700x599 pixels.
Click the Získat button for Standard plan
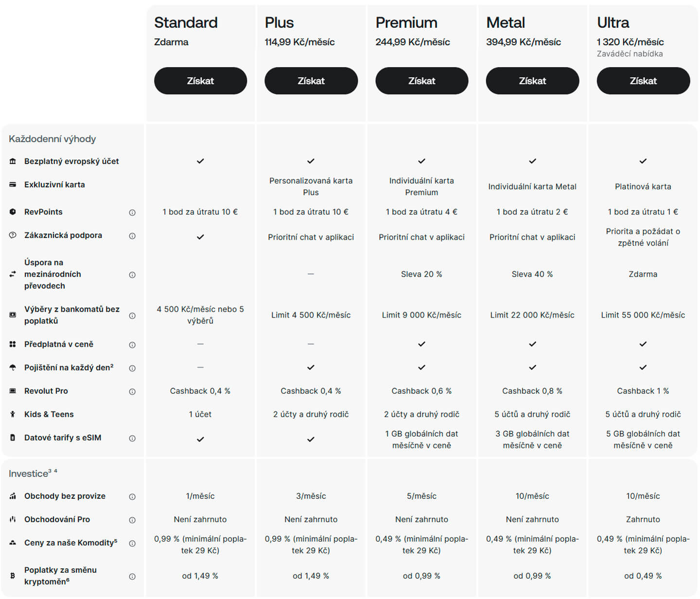pos(200,81)
